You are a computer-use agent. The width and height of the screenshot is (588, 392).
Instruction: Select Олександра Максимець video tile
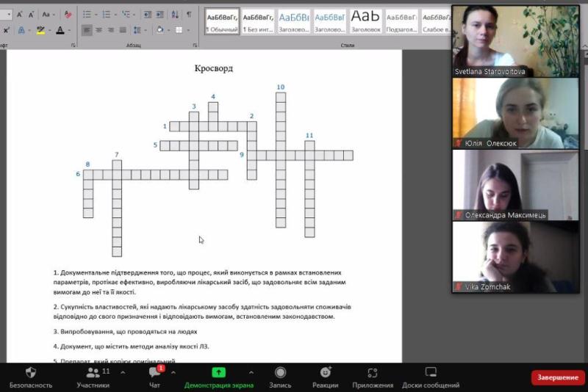coord(516,185)
